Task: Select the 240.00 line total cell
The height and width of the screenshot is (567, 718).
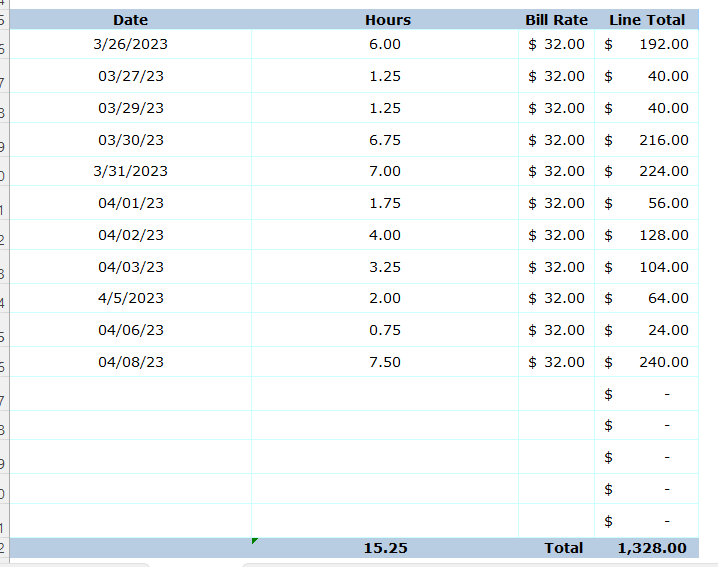Action: pos(647,362)
